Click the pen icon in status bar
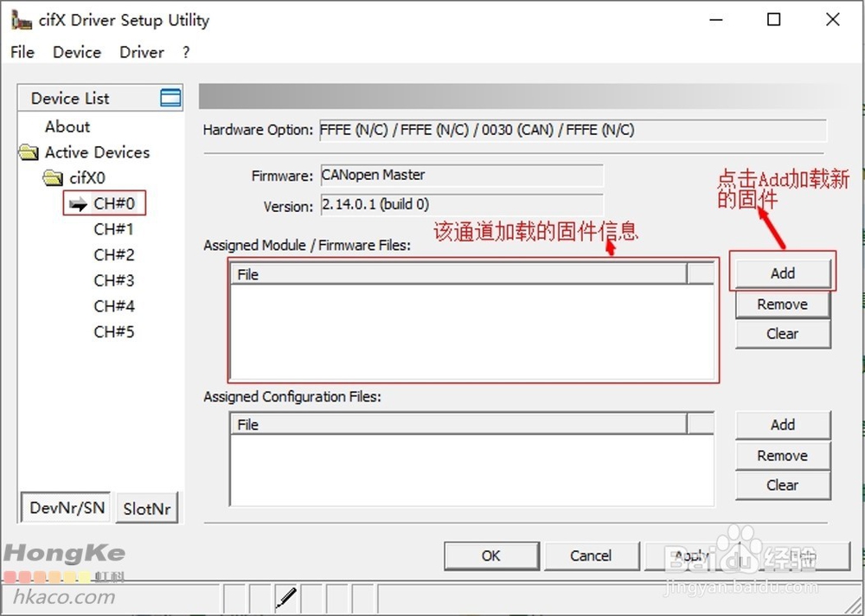Screen dimensions: 865x616 click(x=285, y=598)
